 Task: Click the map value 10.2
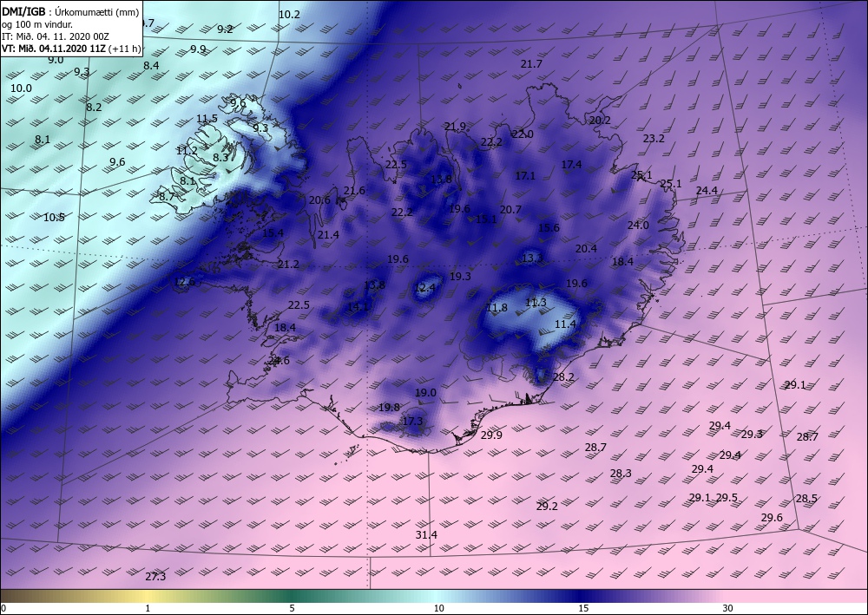(x=289, y=15)
